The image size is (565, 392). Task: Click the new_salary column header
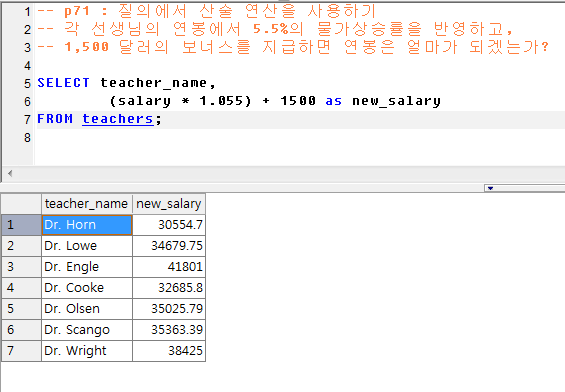point(169,204)
